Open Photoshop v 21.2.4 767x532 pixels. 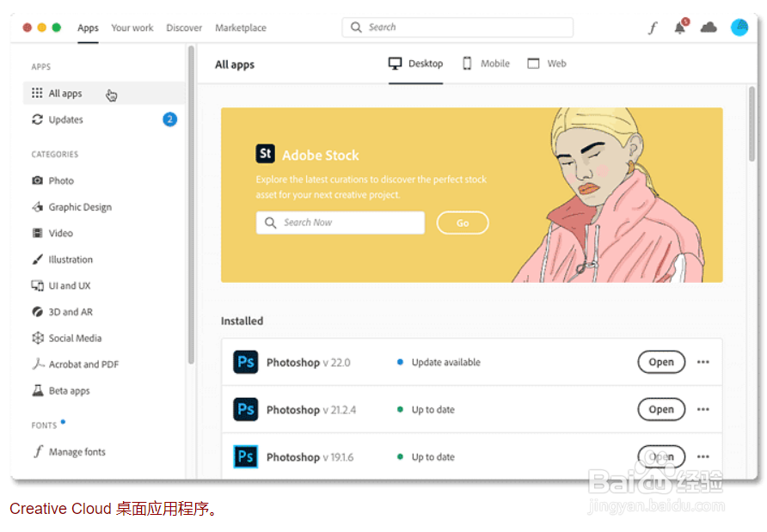(661, 409)
